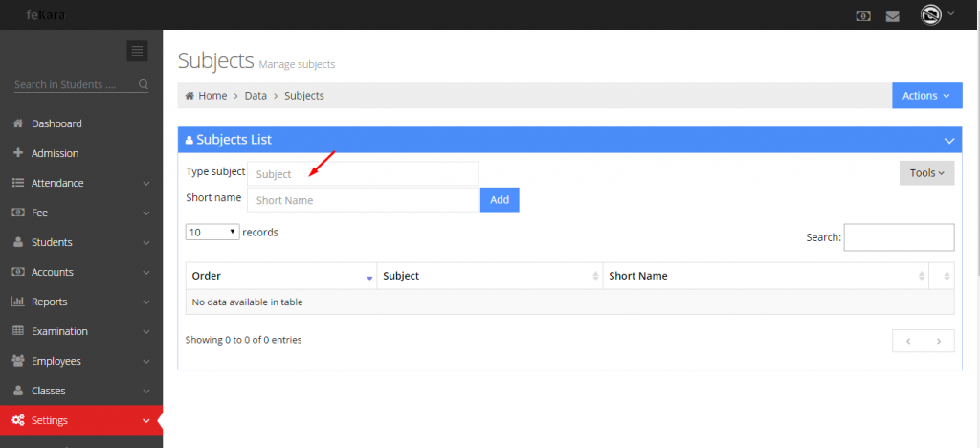Go to Data via breadcrumb

(256, 96)
